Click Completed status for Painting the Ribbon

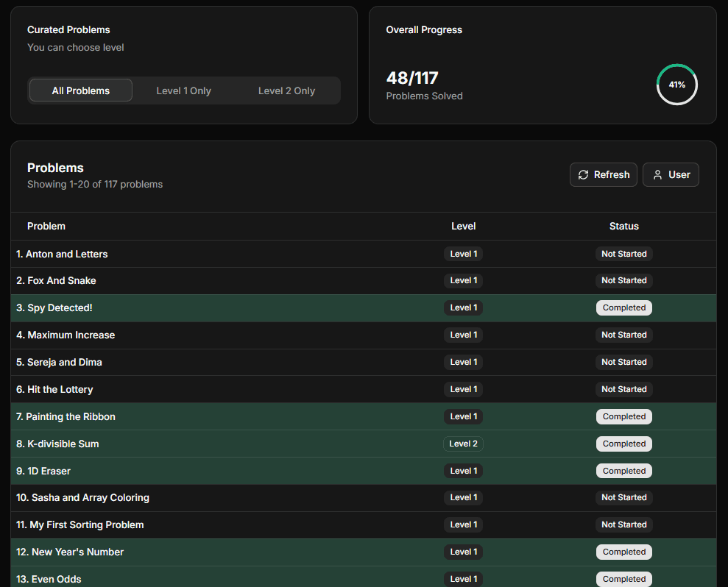pos(623,416)
